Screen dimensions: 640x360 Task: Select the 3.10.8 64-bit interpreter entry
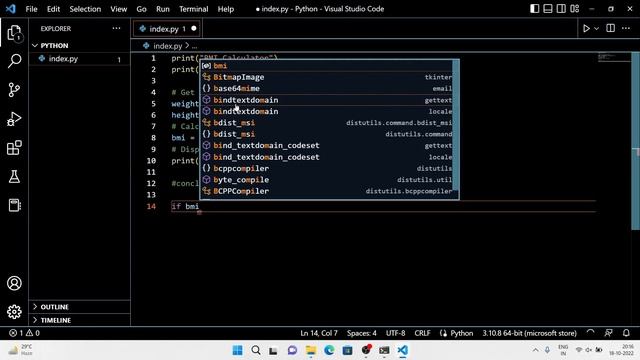(529, 333)
